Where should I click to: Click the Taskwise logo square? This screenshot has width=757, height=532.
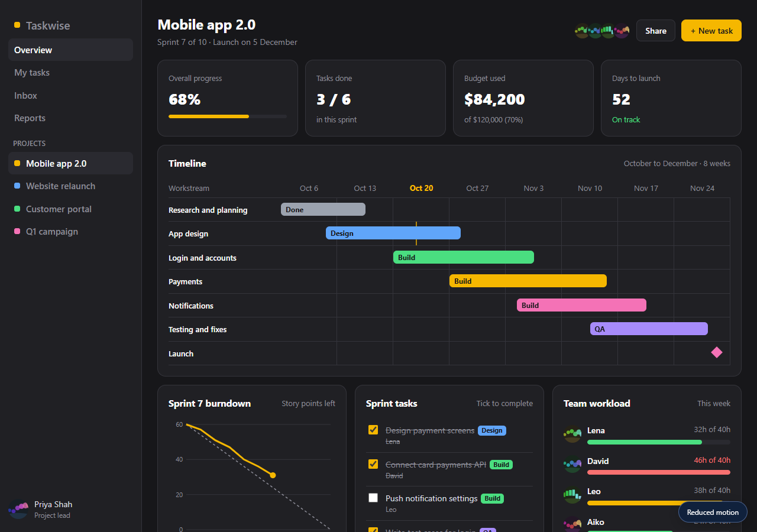pyautogui.click(x=17, y=25)
